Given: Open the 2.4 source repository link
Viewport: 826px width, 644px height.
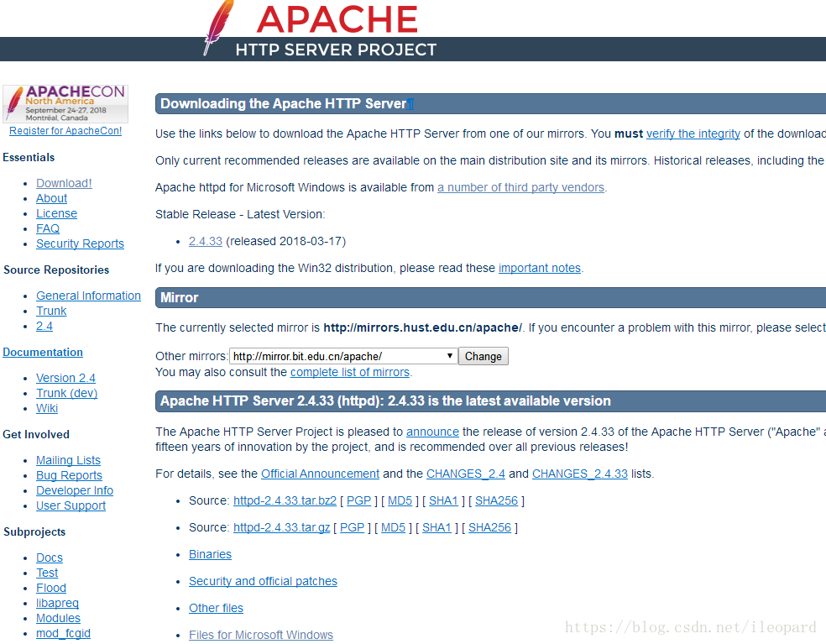Looking at the screenshot, I should [44, 327].
